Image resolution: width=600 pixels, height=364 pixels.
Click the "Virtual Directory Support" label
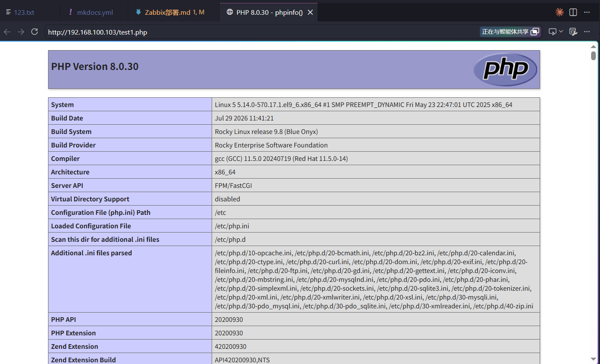[90, 199]
